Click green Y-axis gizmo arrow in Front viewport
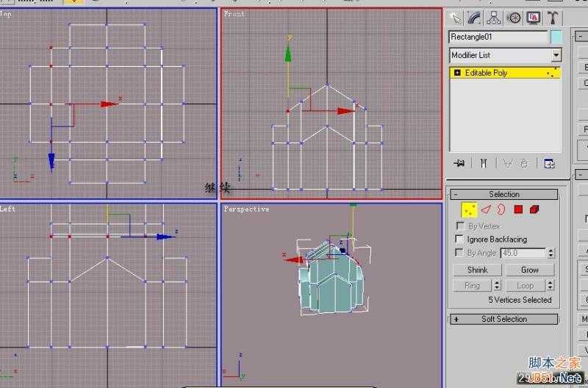The width and height of the screenshot is (588, 388). (288, 53)
